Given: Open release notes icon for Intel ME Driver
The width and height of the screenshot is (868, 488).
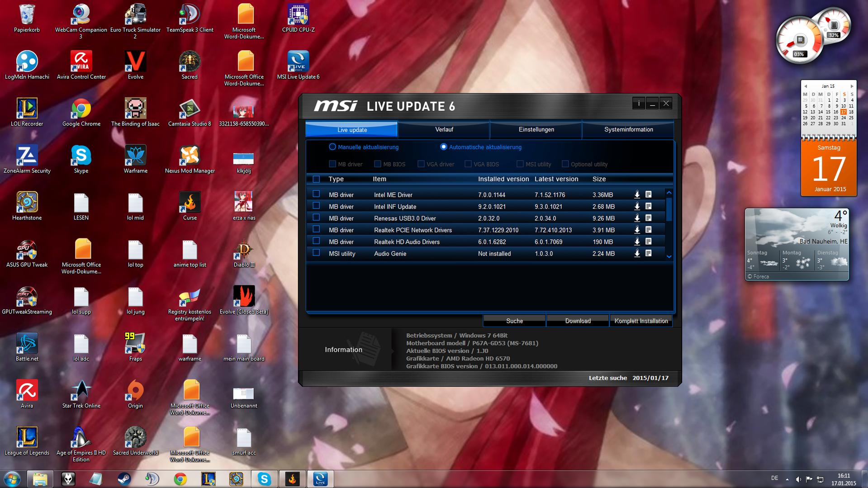Looking at the screenshot, I should (x=648, y=194).
